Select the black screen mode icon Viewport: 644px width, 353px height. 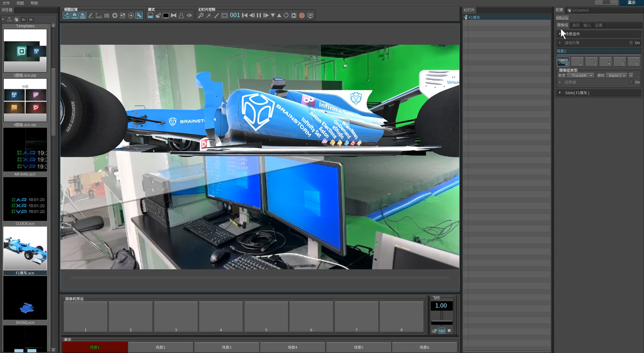click(166, 15)
